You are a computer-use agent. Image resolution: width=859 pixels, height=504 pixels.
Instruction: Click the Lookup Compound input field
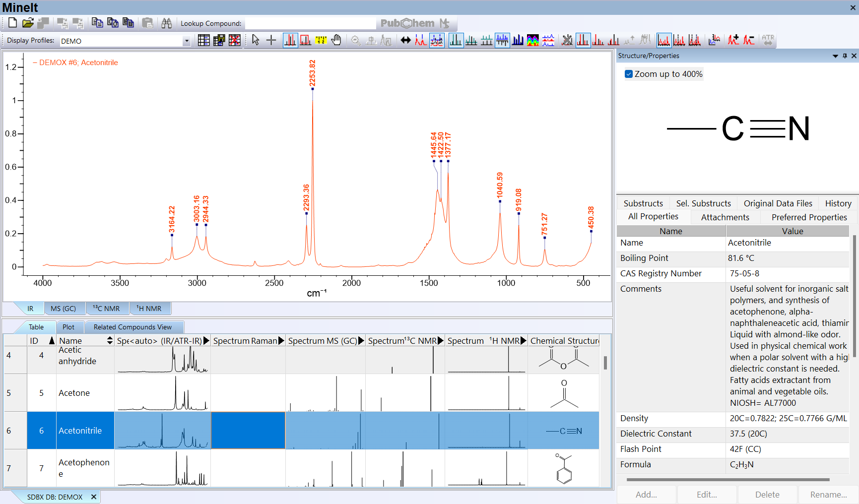(310, 23)
